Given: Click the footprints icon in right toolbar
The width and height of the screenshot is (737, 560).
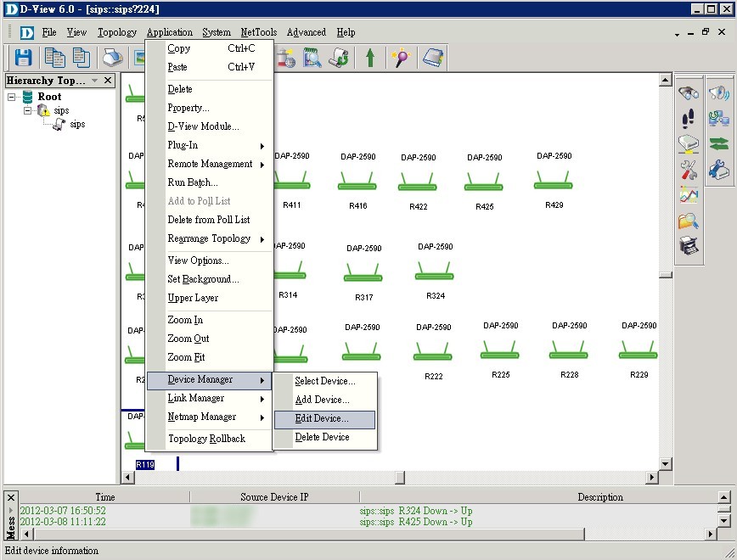Looking at the screenshot, I should 689,118.
